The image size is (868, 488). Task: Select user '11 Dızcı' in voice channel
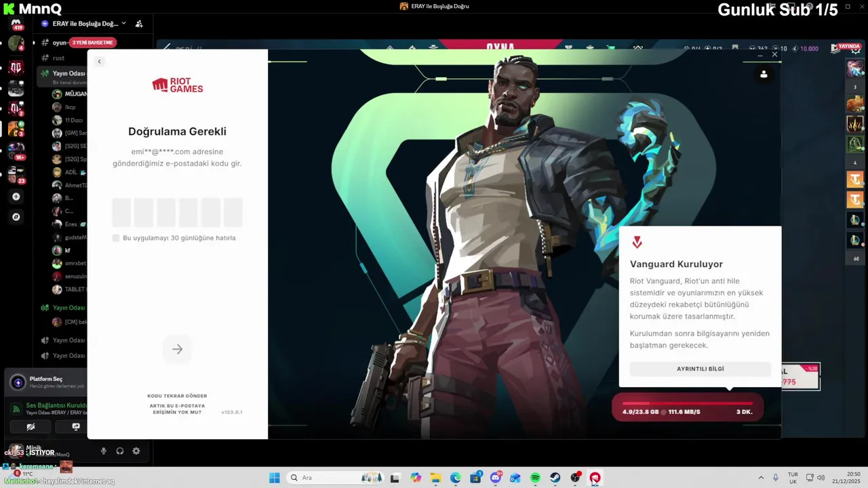point(69,120)
